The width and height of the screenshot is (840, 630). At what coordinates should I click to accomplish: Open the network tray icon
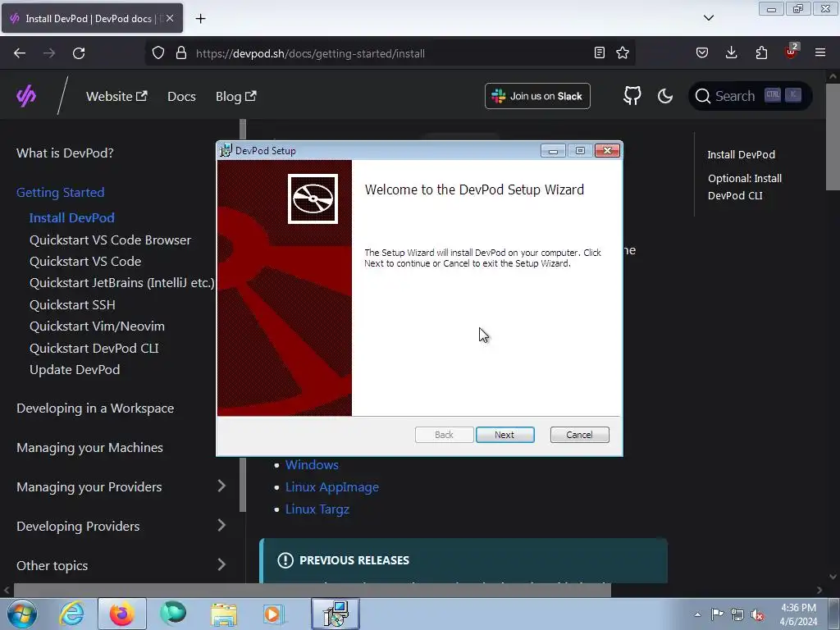[x=737, y=614]
